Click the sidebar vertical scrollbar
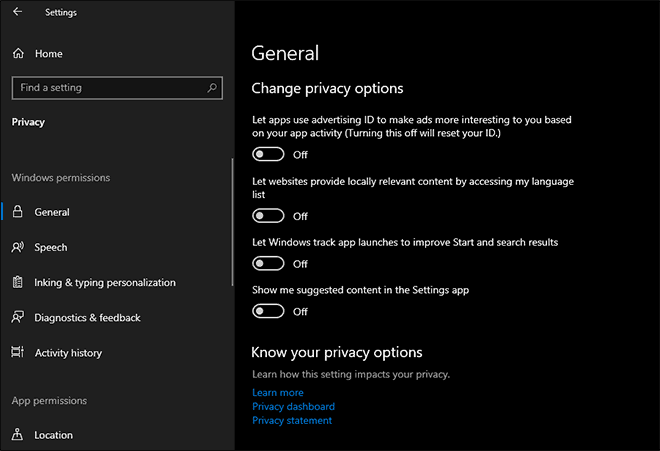The height and width of the screenshot is (451, 660). tap(232, 222)
